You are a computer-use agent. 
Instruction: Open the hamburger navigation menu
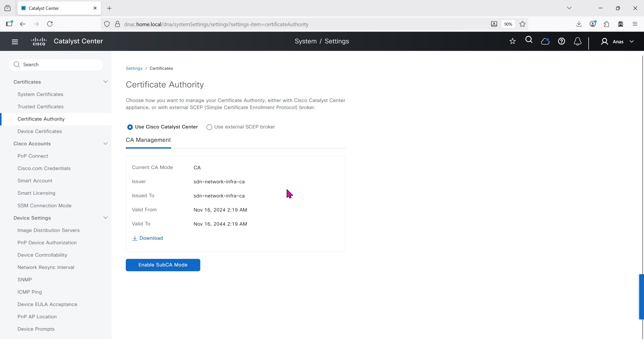15,42
